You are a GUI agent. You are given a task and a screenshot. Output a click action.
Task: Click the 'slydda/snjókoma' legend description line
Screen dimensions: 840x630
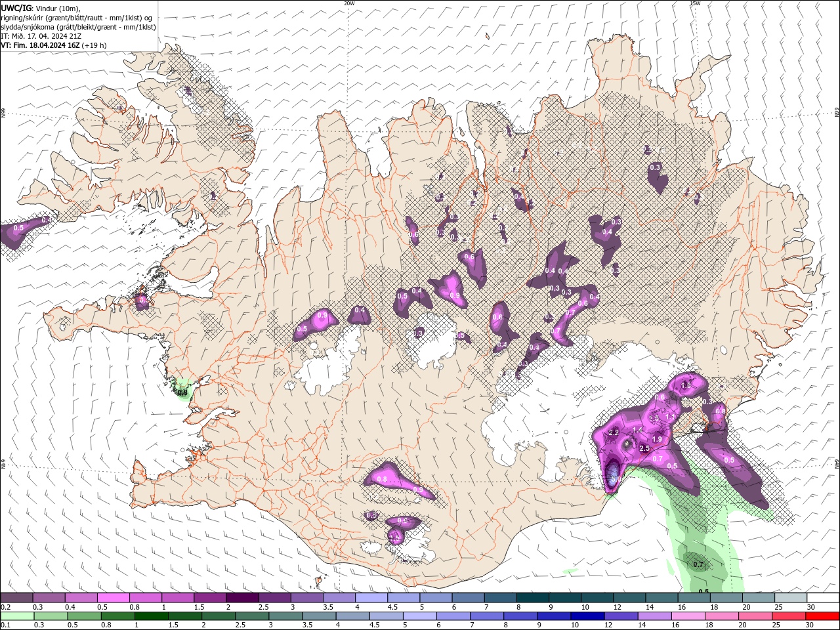click(x=78, y=27)
